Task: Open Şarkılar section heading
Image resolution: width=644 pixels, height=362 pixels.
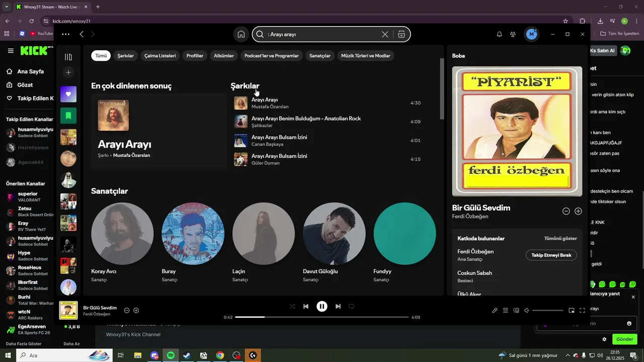Action: point(245,86)
